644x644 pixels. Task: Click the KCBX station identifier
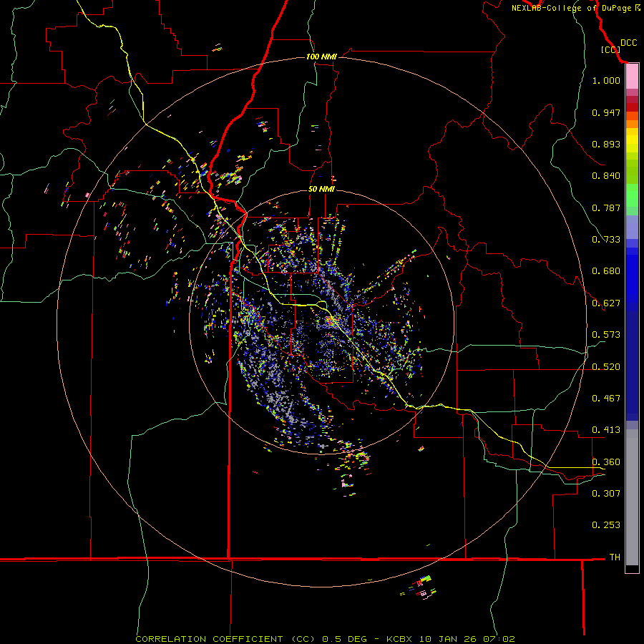399,639
